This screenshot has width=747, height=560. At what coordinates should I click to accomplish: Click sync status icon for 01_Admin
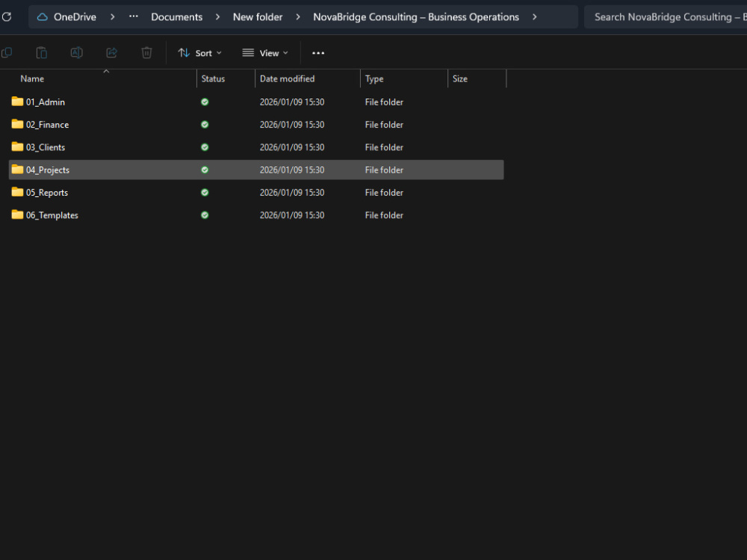pos(205,102)
